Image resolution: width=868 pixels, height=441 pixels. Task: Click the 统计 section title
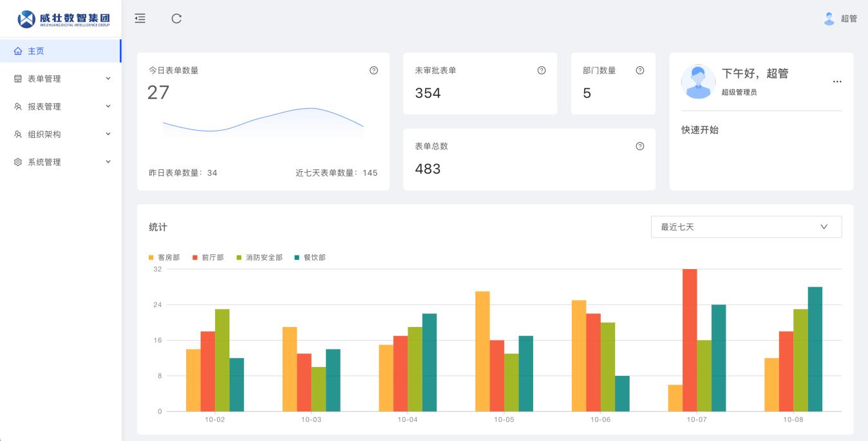(158, 227)
